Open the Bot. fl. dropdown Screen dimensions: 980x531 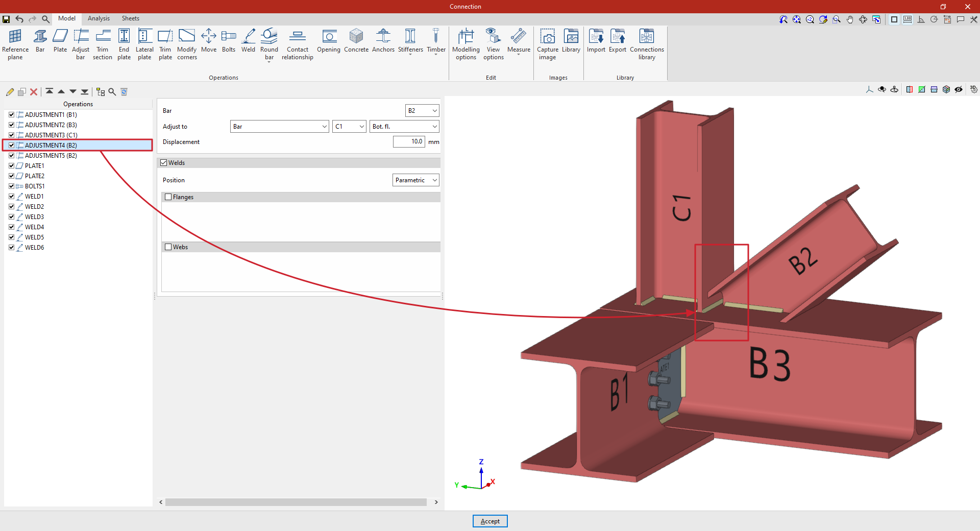point(404,127)
